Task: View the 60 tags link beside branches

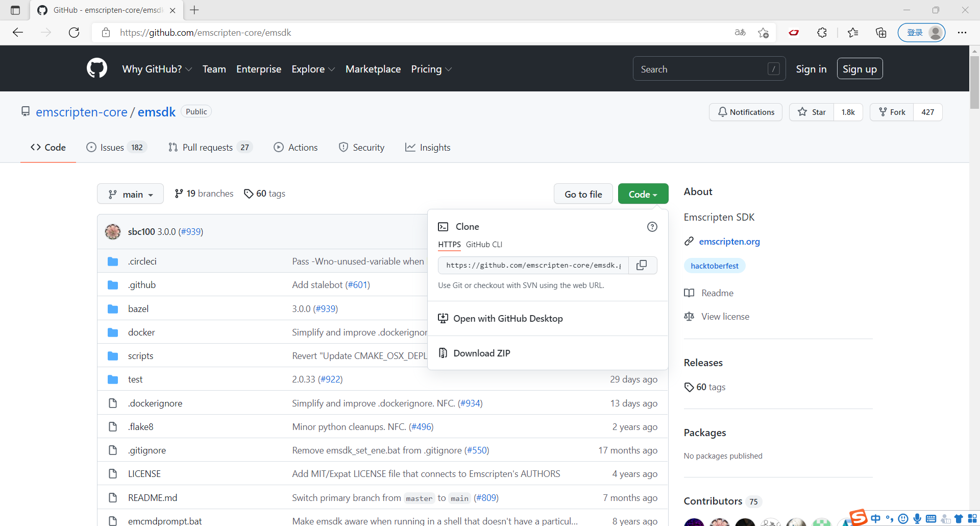Action: pos(264,194)
